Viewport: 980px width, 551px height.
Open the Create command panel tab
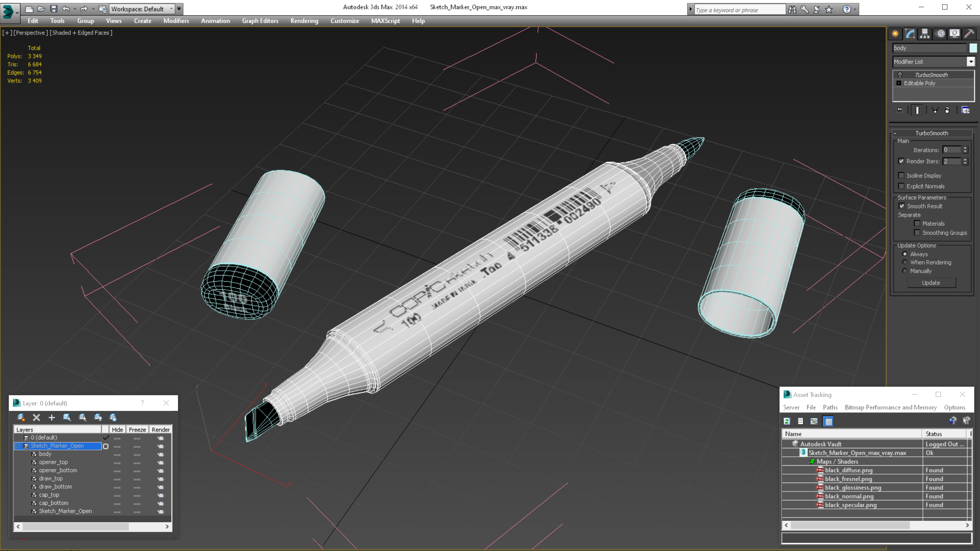pos(895,34)
